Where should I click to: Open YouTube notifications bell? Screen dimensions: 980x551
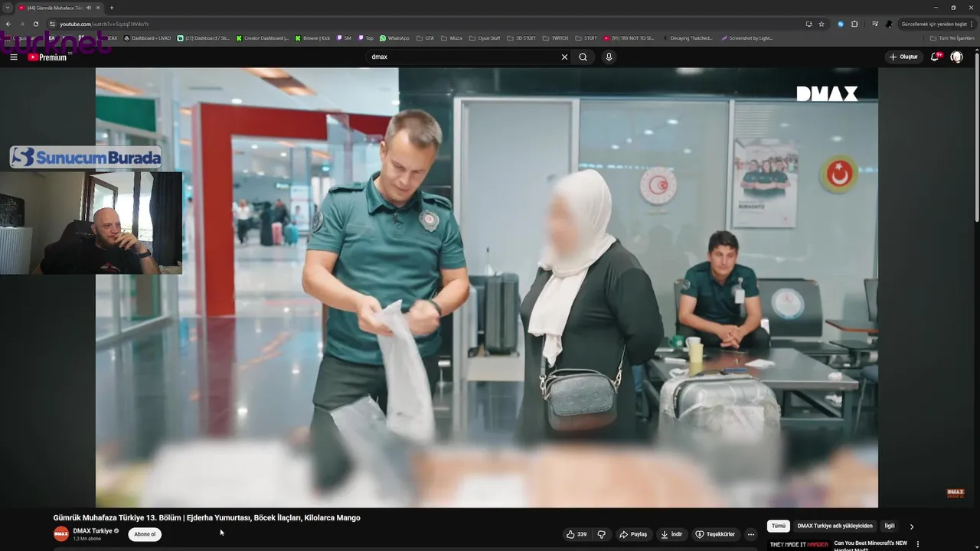935,57
